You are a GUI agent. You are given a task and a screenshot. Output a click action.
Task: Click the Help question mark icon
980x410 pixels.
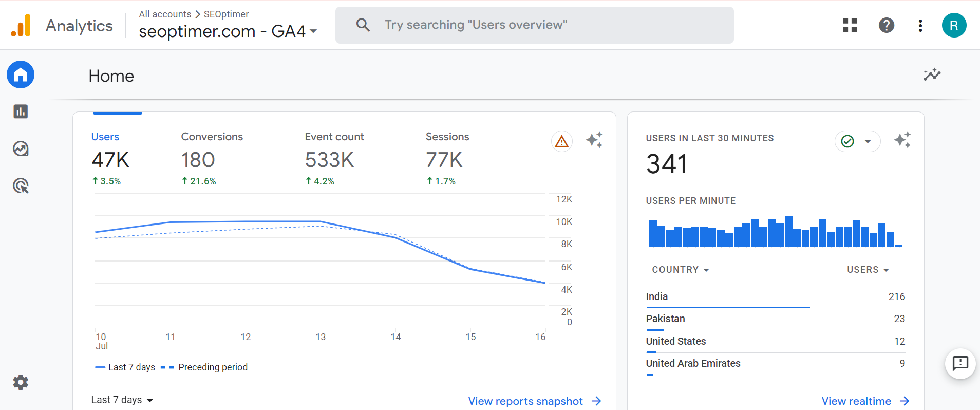[886, 25]
